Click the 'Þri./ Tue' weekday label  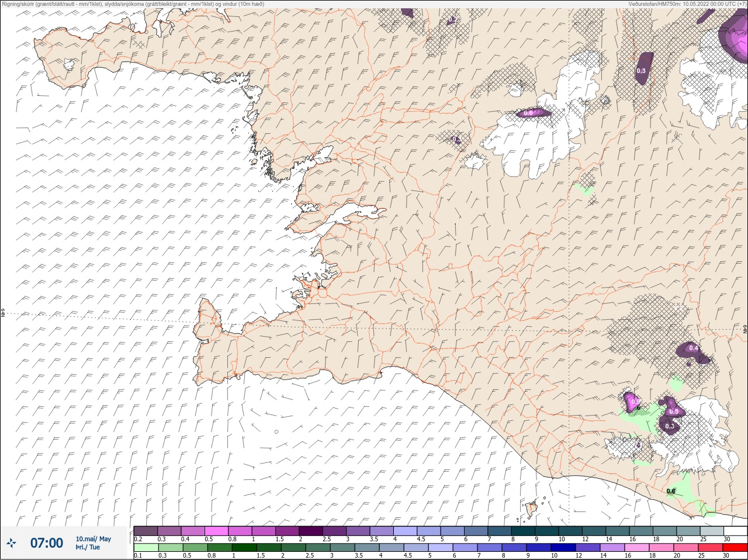pyautogui.click(x=88, y=547)
